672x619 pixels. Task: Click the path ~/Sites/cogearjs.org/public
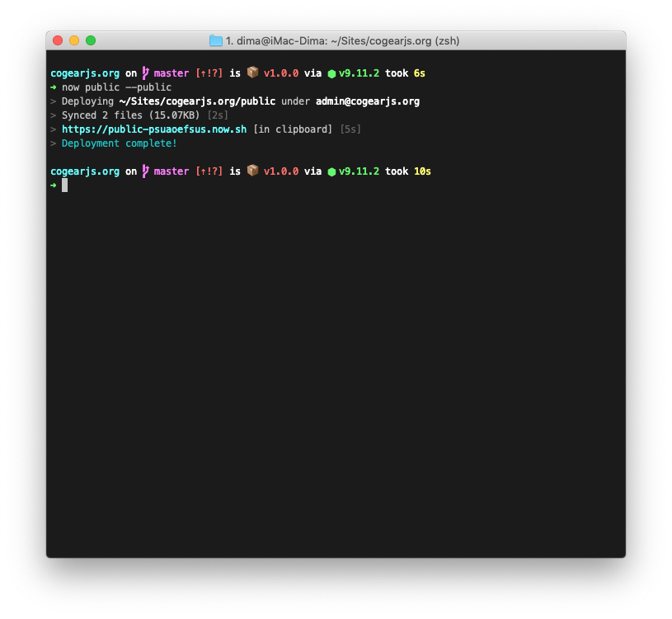pyautogui.click(x=197, y=101)
